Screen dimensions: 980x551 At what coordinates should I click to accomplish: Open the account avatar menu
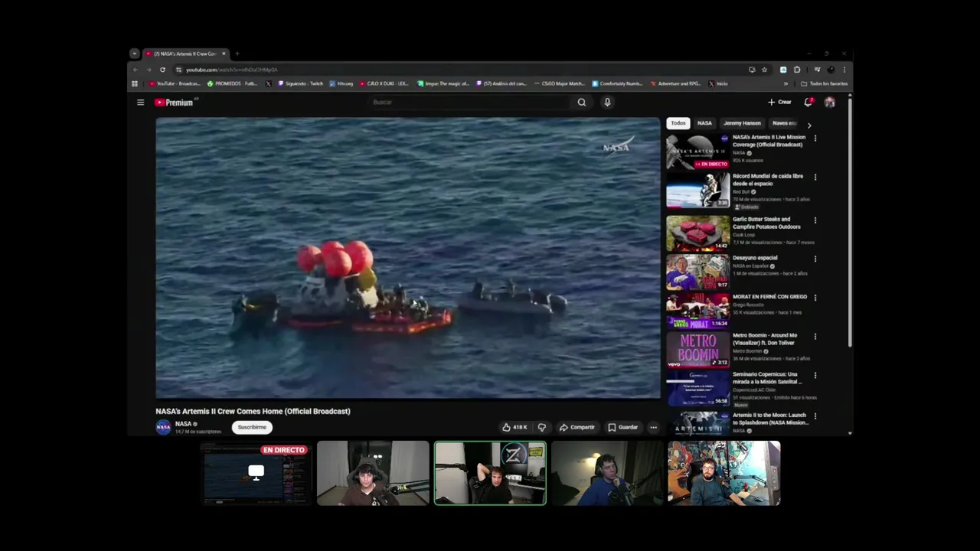click(x=829, y=102)
